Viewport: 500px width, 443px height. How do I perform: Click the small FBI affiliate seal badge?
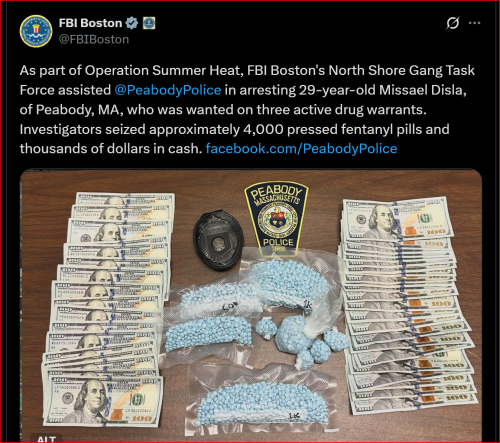(149, 23)
